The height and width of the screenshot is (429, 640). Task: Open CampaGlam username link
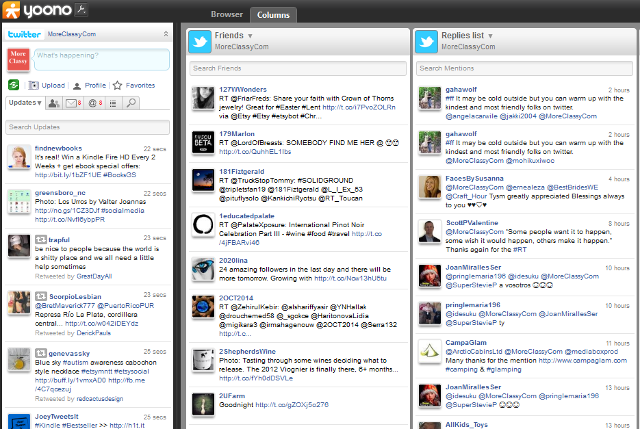click(x=466, y=342)
